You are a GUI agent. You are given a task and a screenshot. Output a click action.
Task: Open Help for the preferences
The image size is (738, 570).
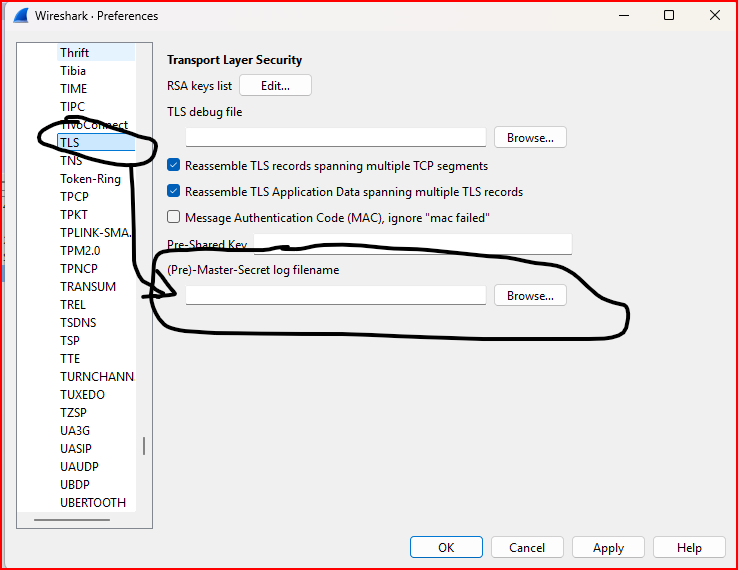[689, 547]
